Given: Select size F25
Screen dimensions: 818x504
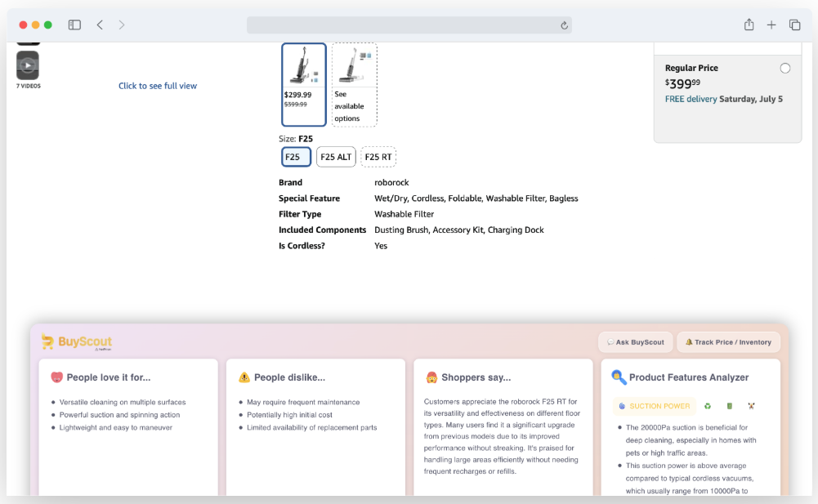Looking at the screenshot, I should click(296, 157).
